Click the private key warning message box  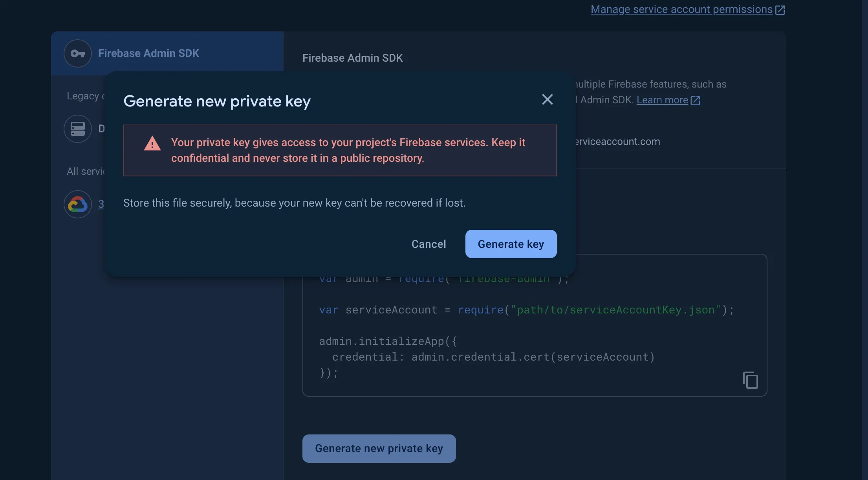click(340, 150)
